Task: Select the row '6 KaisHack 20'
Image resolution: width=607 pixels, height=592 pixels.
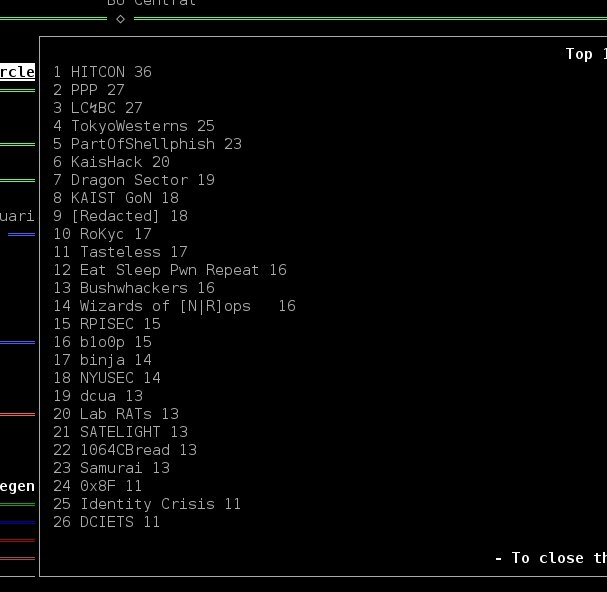Action: (111, 162)
